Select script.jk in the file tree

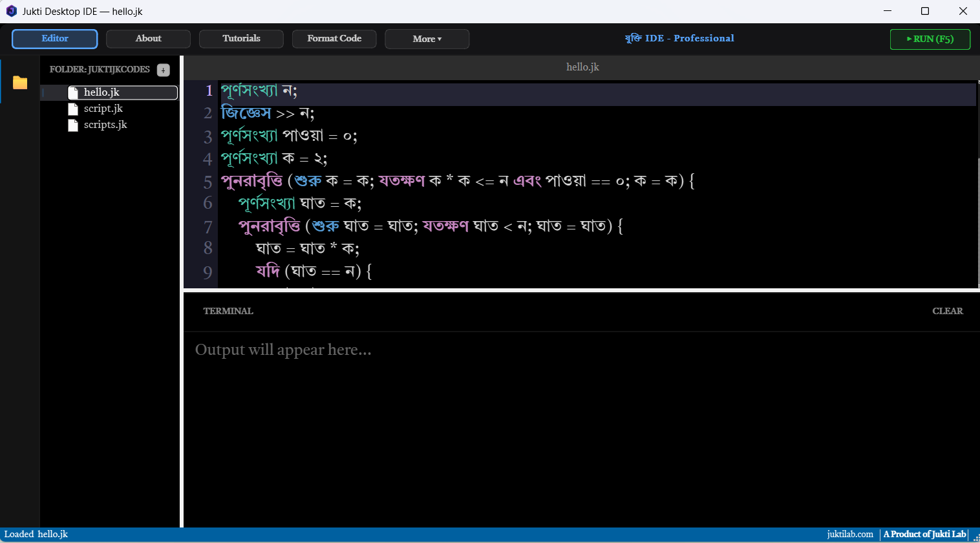pos(103,109)
